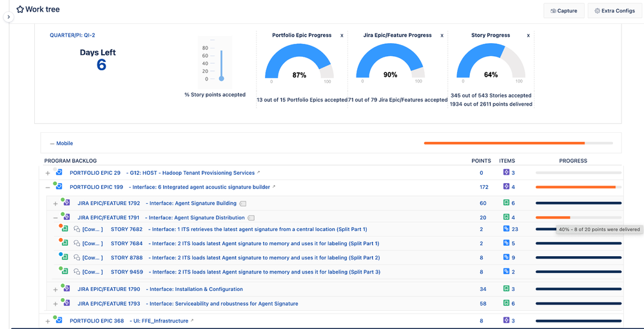Open PORTFOLIO EPIC 199 link

(97, 187)
